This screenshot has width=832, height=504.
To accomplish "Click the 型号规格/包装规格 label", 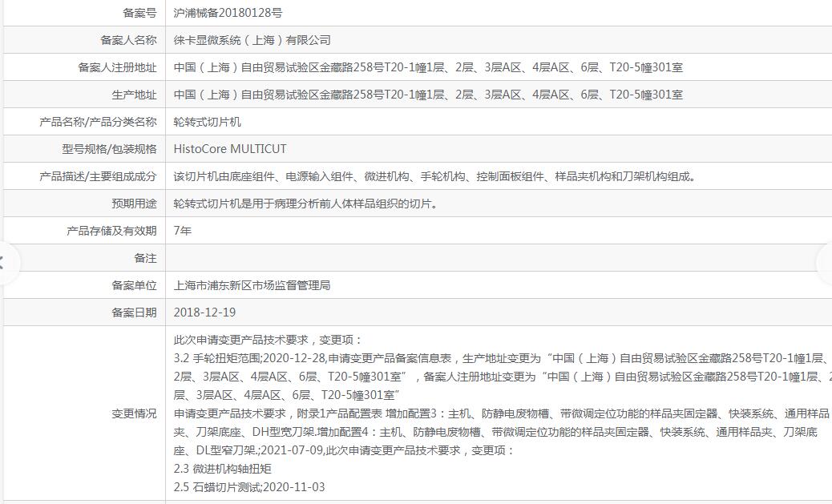I will tap(109, 149).
